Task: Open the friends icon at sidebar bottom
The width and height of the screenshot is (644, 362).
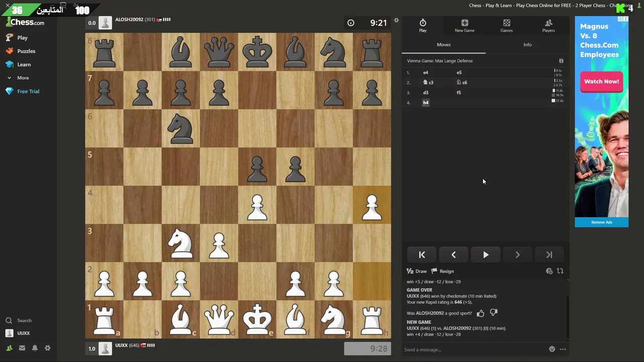Action: [9, 348]
